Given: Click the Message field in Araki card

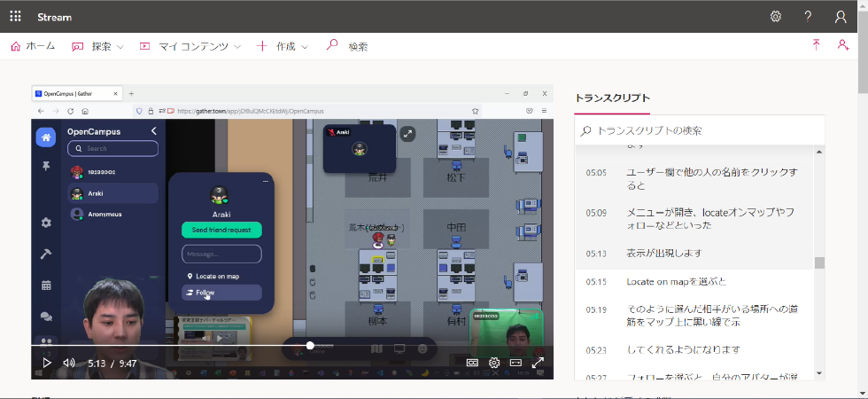Looking at the screenshot, I should [221, 254].
